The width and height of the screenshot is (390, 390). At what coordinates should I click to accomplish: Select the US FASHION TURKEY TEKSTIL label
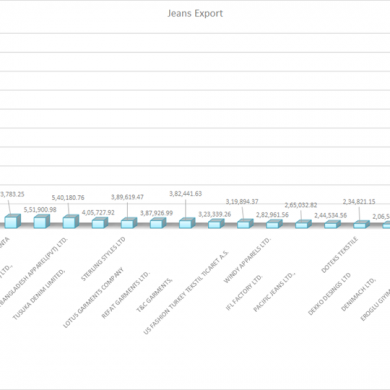[x=186, y=292]
